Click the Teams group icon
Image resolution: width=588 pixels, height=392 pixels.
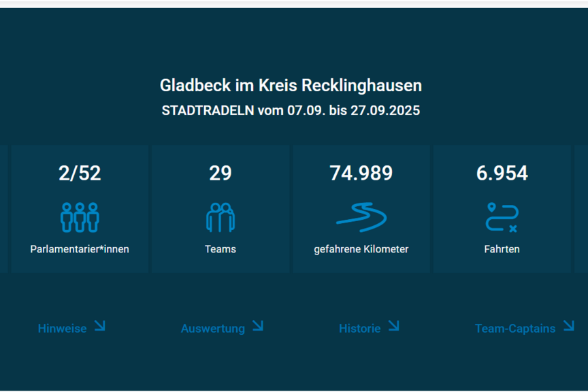tap(220, 217)
